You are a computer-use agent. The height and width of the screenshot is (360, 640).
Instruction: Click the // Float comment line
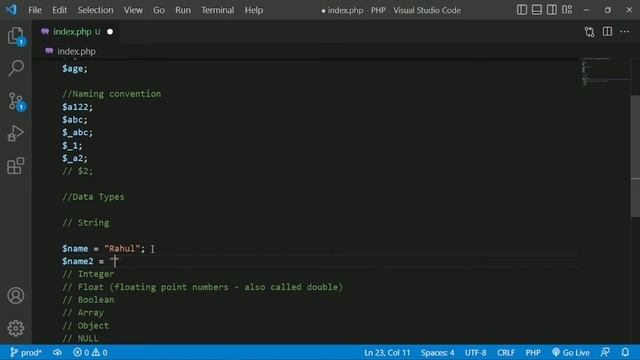(202, 287)
